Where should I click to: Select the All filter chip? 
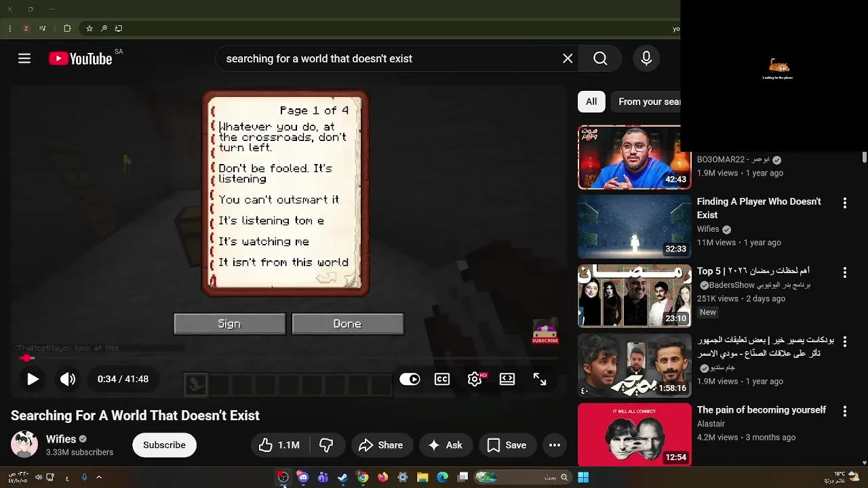click(591, 102)
